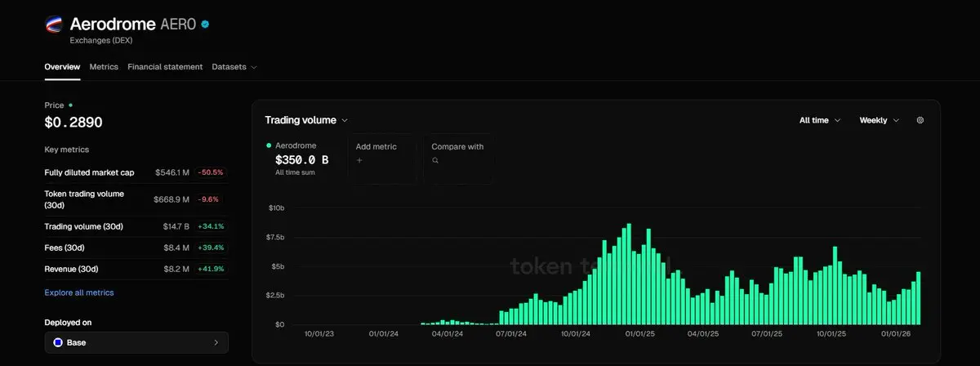Click the search icon under Compare with
Image resolution: width=980 pixels, height=366 pixels.
435,161
